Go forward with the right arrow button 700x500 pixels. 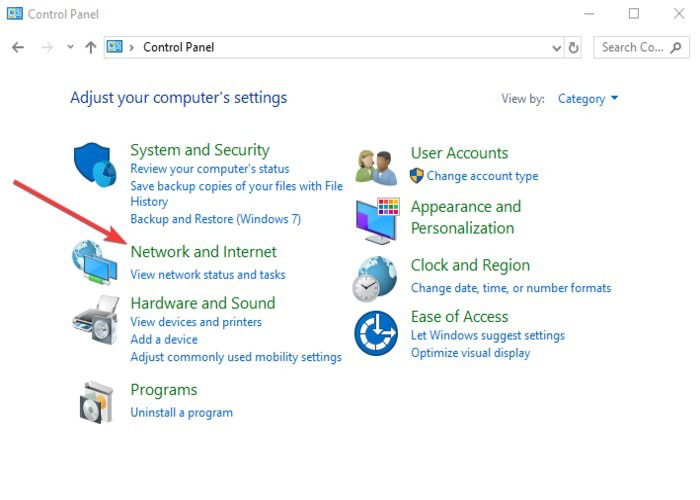(47, 47)
